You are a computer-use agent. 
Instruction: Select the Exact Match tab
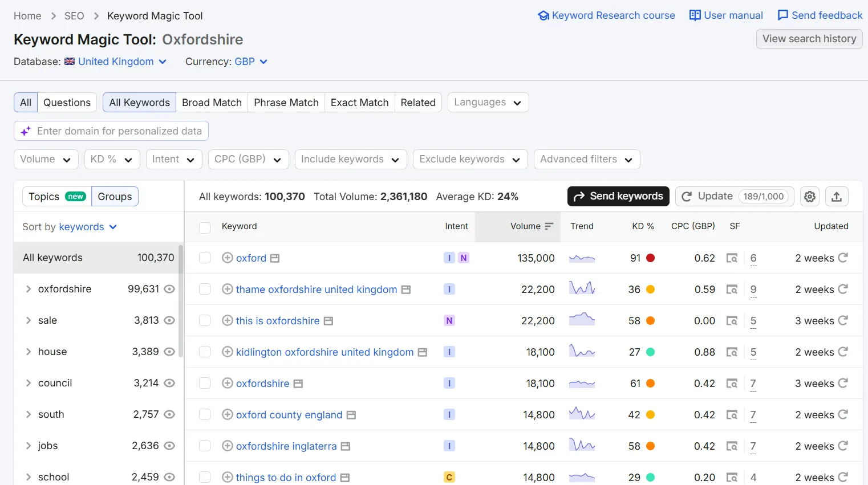[359, 102]
